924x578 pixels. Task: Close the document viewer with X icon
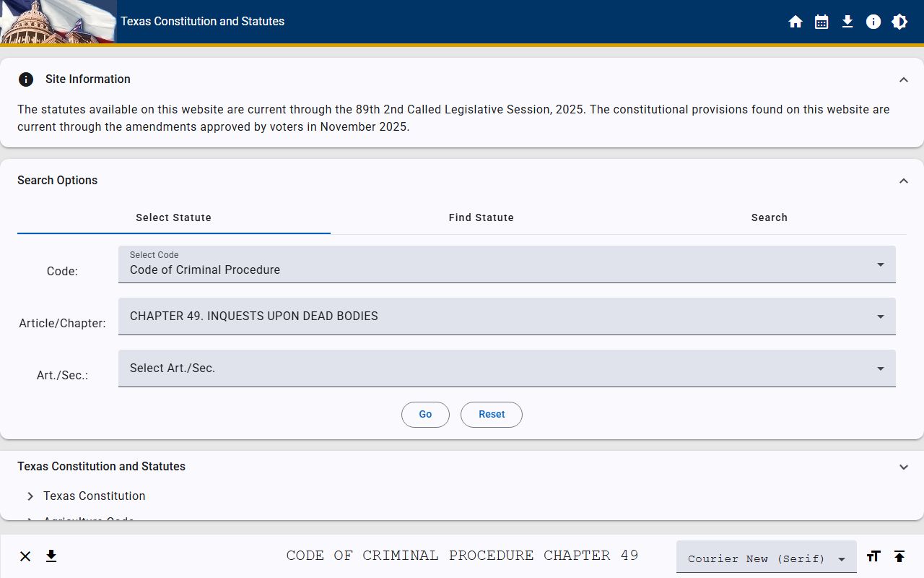tap(25, 556)
